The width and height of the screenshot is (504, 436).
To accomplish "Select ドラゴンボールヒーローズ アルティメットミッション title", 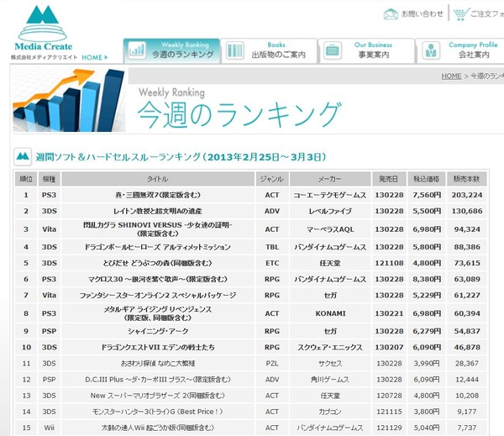I will pyautogui.click(x=158, y=247).
